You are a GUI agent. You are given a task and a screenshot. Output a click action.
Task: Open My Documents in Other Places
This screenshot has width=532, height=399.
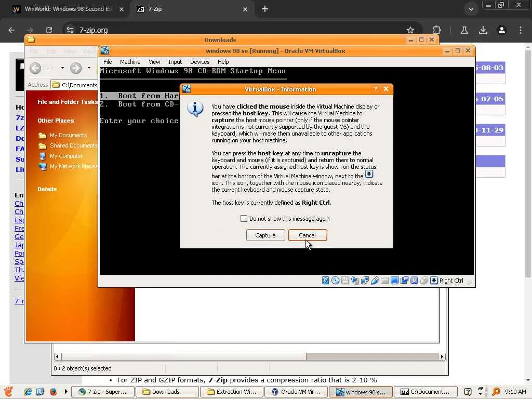68,135
